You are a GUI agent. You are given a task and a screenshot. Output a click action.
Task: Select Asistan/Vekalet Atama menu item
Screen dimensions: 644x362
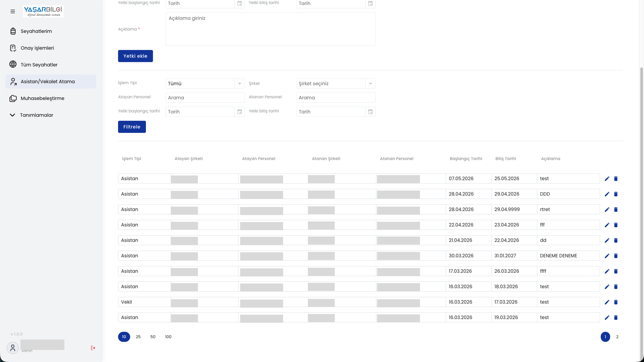[51, 82]
